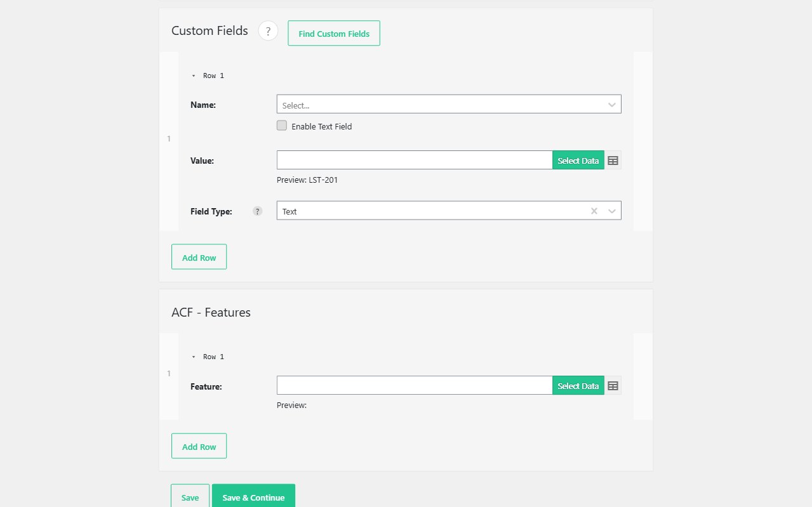Click the Custom Fields heading

(x=210, y=30)
